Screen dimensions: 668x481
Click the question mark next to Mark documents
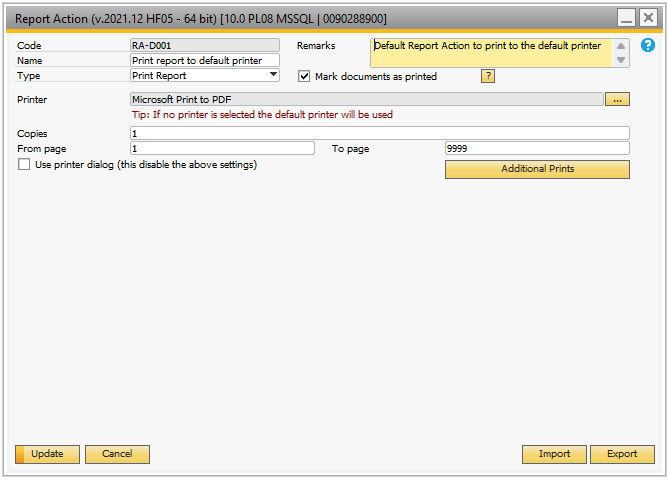pos(488,76)
